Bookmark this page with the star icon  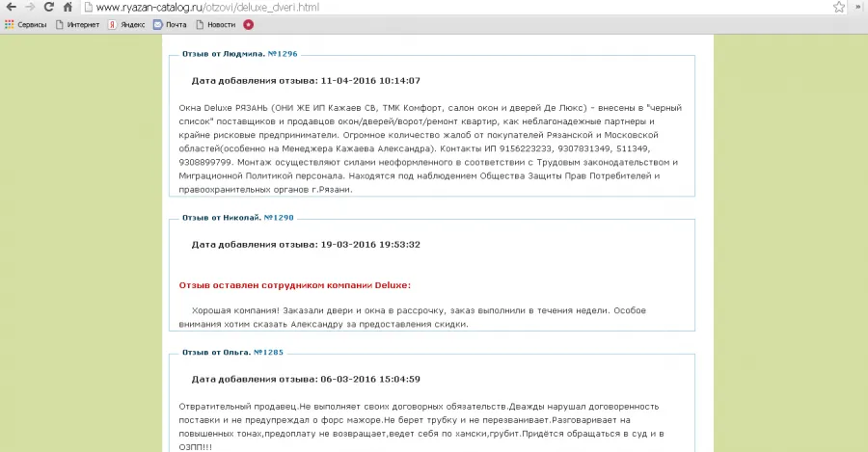(839, 7)
